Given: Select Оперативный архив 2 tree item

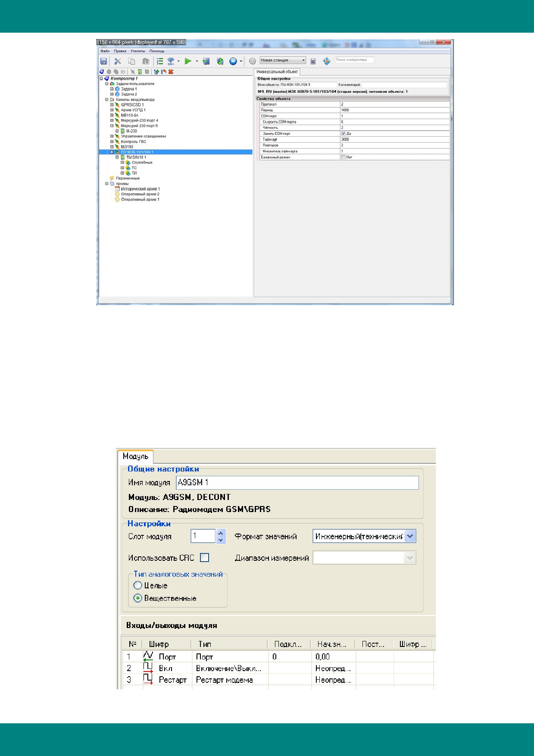Looking at the screenshot, I should tap(140, 194).
